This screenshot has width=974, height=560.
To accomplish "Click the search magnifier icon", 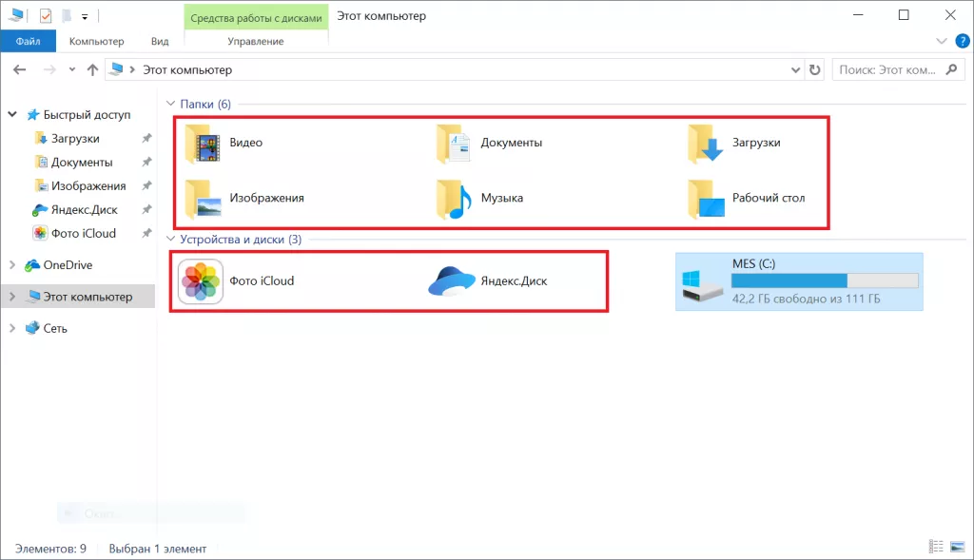I will pos(951,69).
